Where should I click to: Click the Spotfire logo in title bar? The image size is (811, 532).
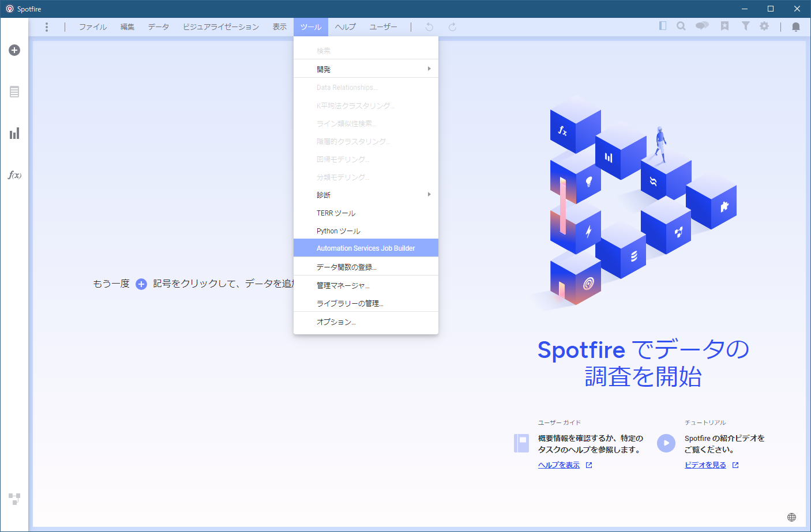pos(9,9)
